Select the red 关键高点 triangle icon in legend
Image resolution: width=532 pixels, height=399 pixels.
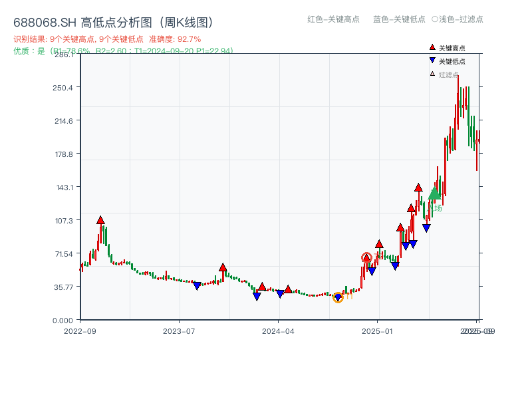point(432,47)
